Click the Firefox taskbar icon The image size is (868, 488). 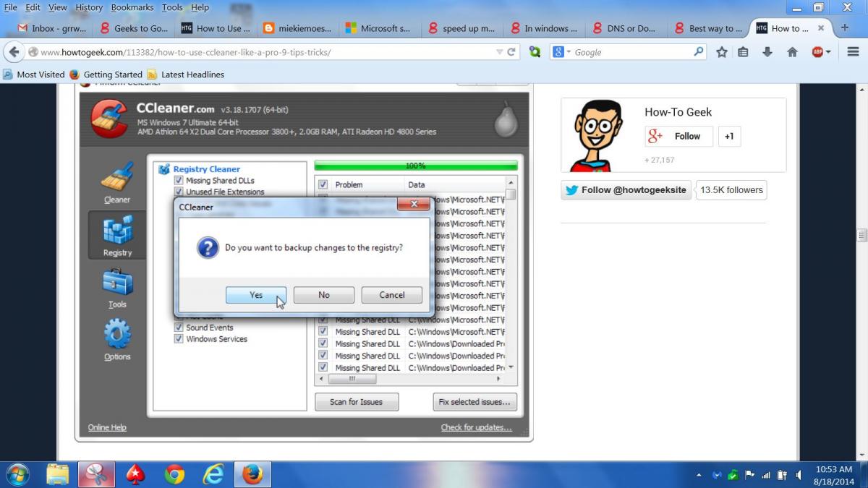(252, 474)
